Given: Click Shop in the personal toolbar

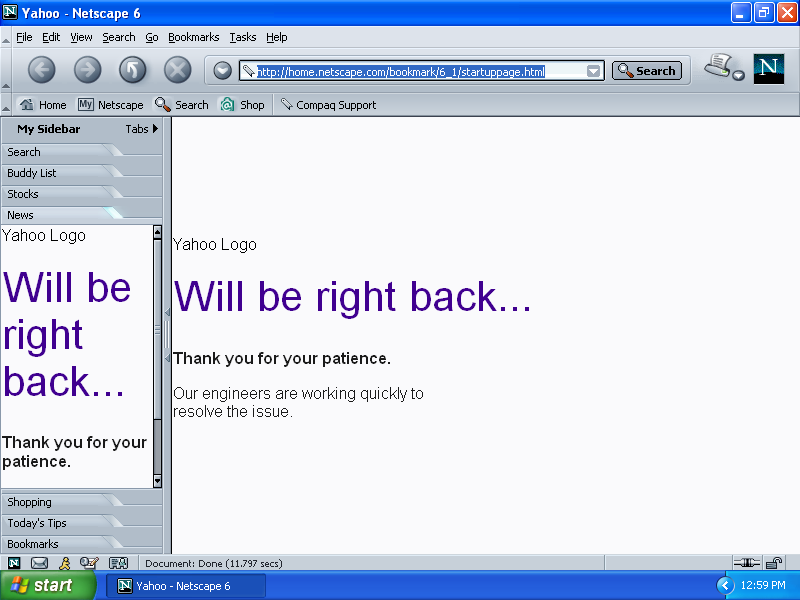Looking at the screenshot, I should pos(242,105).
